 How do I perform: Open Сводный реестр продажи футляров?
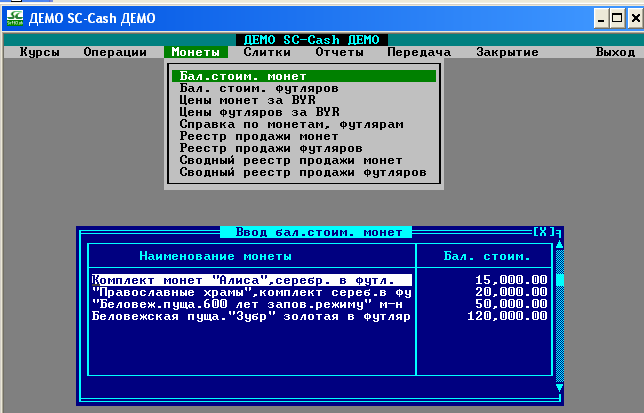pos(303,172)
